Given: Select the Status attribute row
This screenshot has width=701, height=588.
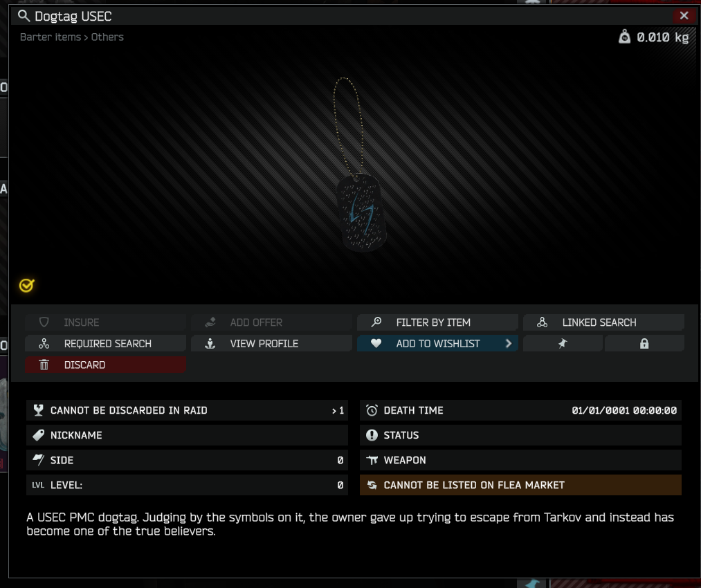Looking at the screenshot, I should click(x=520, y=435).
